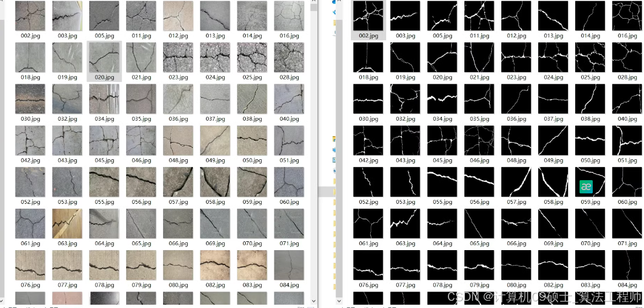This screenshot has width=644, height=308.
Task: Choose photo thumbnail 082.jpg in left window
Action: [215, 265]
